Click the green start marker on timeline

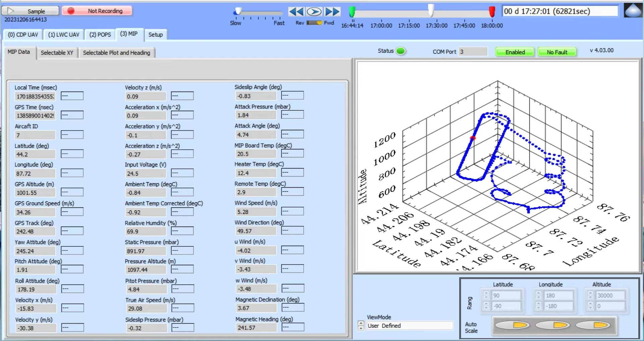[x=352, y=12]
